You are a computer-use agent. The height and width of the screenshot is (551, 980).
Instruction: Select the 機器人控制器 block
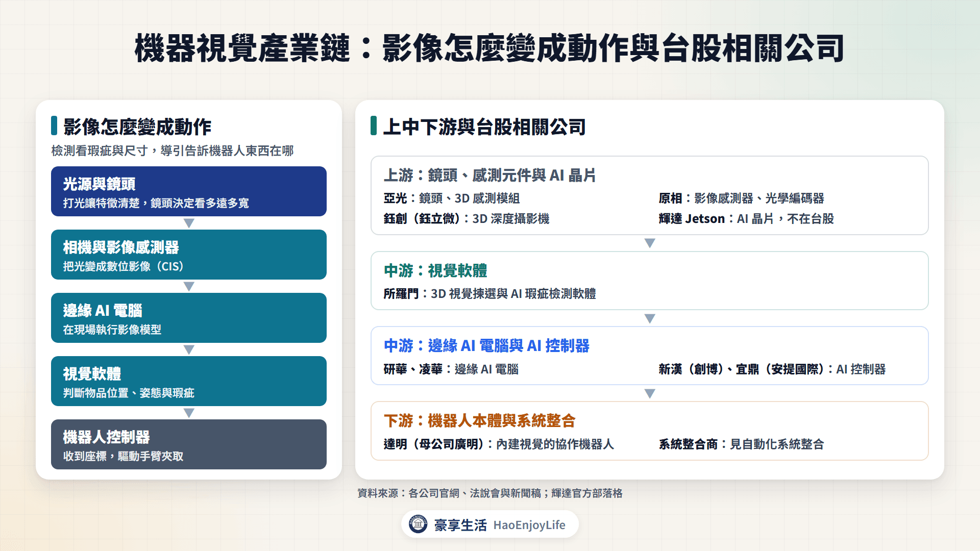tap(189, 444)
